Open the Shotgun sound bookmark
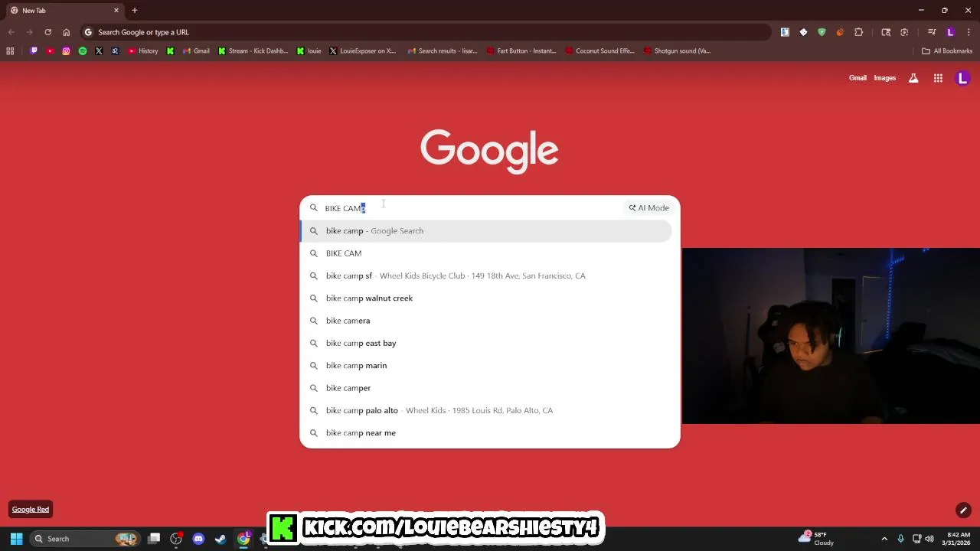 678,51
